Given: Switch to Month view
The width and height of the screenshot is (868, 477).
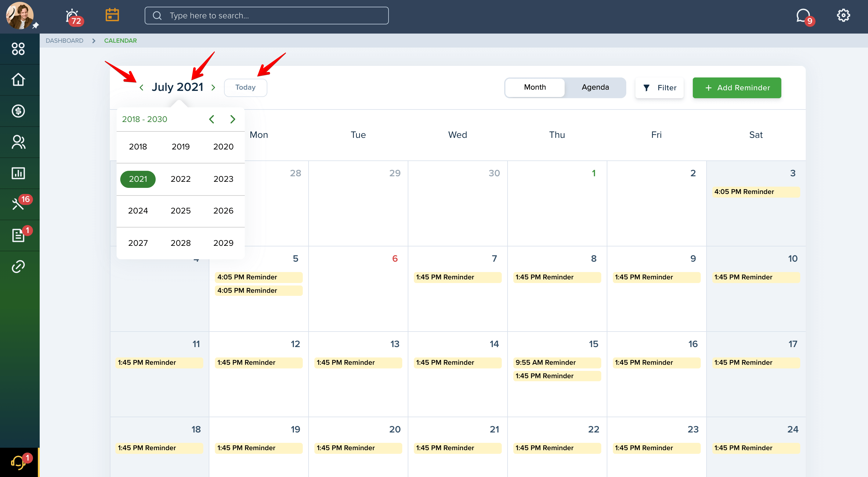Looking at the screenshot, I should (535, 88).
